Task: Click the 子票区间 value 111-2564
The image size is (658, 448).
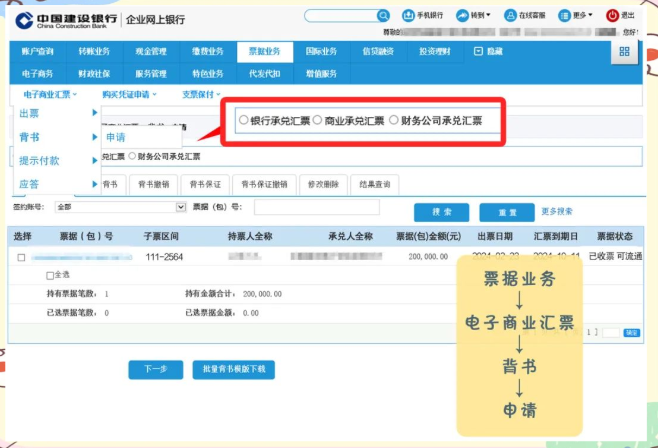Action: point(164,257)
